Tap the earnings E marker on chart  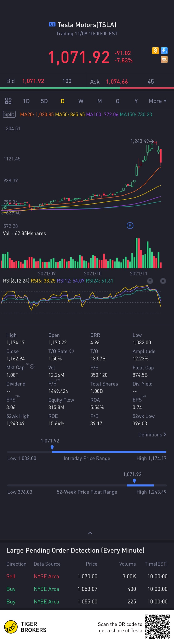[x=130, y=226]
